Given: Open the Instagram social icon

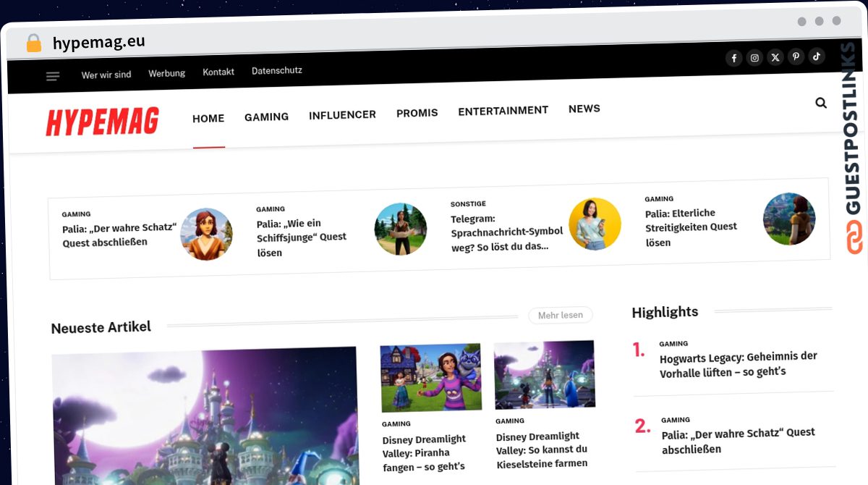Looking at the screenshot, I should (754, 58).
